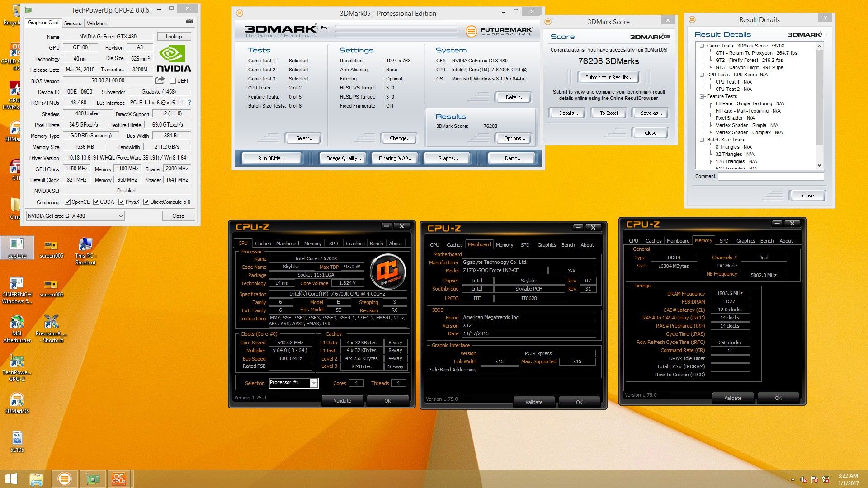Click the 3DMark orange taskbar icon
Screen dimensions: 868x488
pos(64,479)
